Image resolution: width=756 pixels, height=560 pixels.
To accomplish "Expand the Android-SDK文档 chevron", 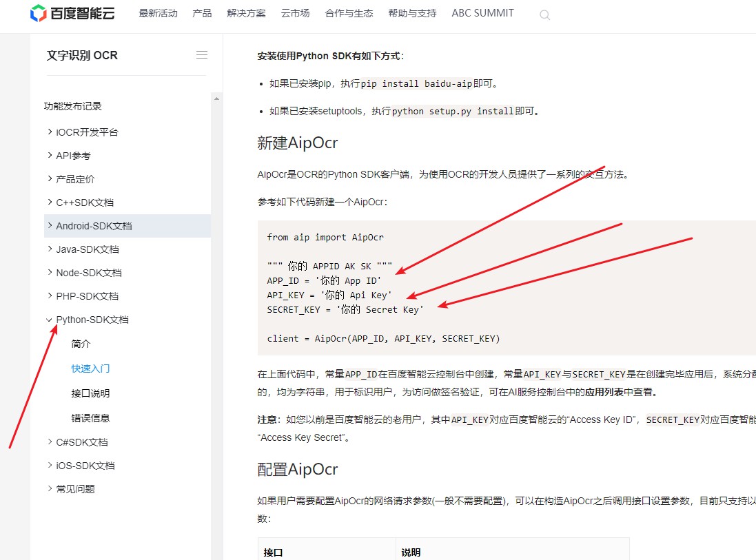I will tap(50, 225).
